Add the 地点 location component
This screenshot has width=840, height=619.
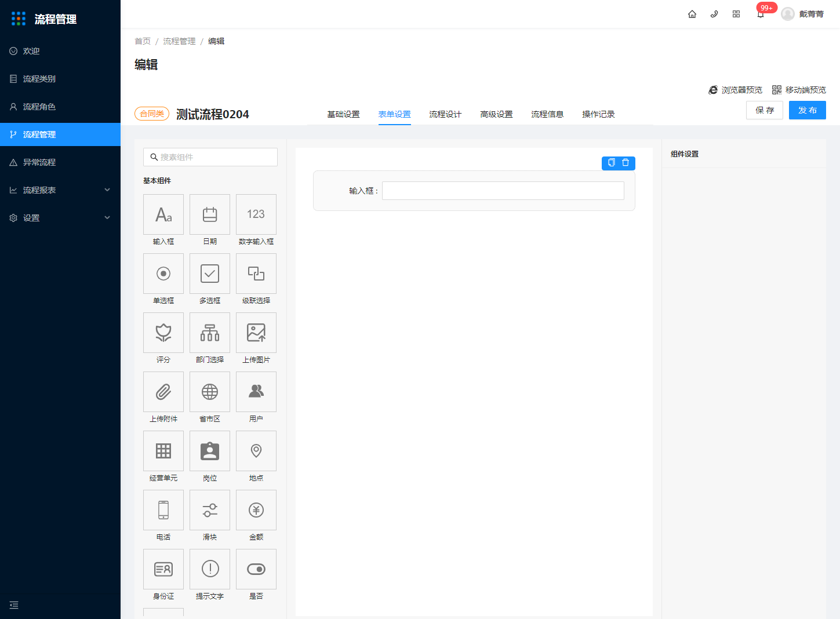tap(256, 451)
